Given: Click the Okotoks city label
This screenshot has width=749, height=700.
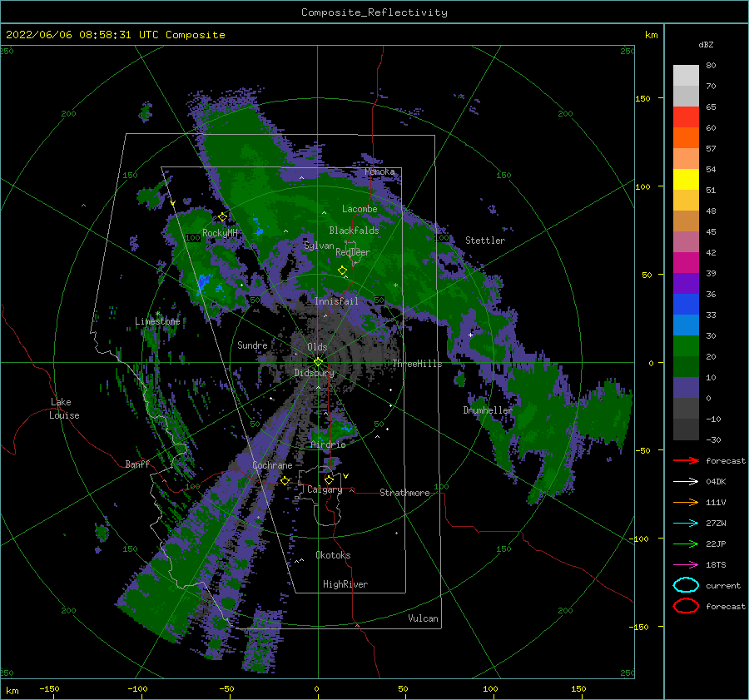Looking at the screenshot, I should coord(333,555).
